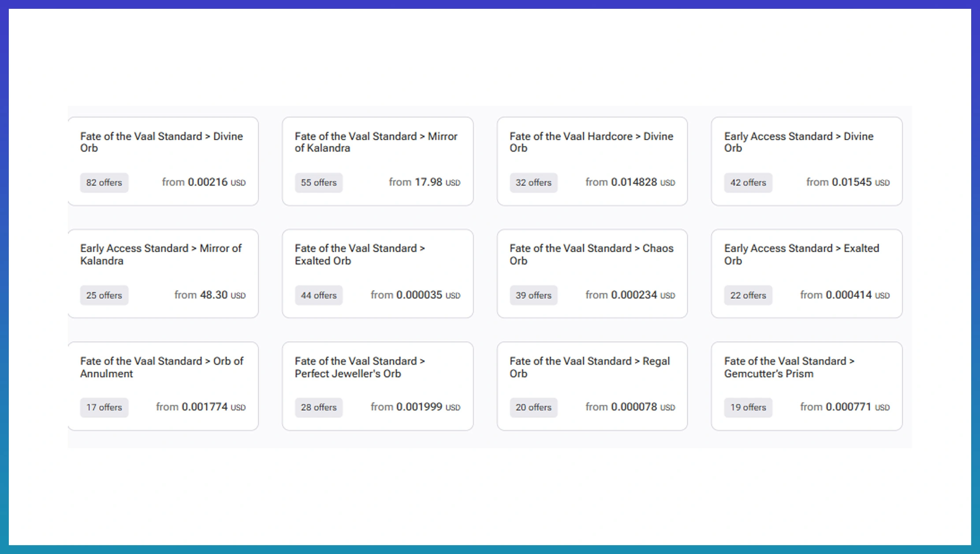Click the 32 offers badge
Viewport: 980px width, 554px height.
(x=533, y=182)
